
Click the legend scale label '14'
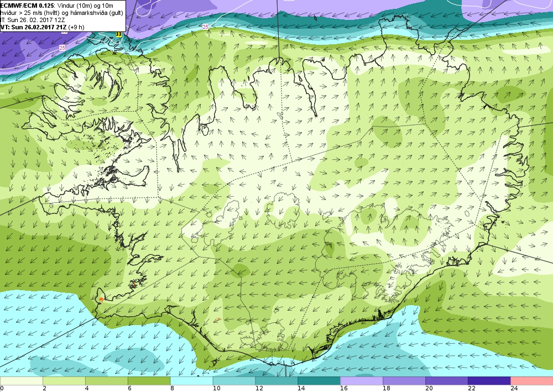coord(301,389)
